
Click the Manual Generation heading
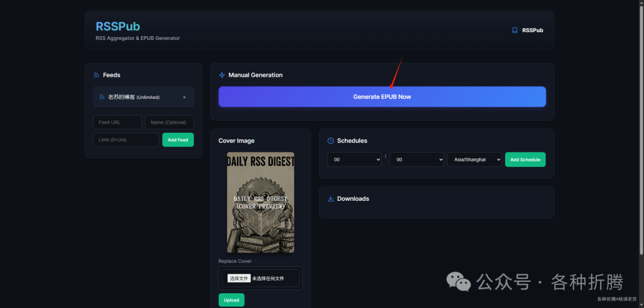tap(255, 75)
